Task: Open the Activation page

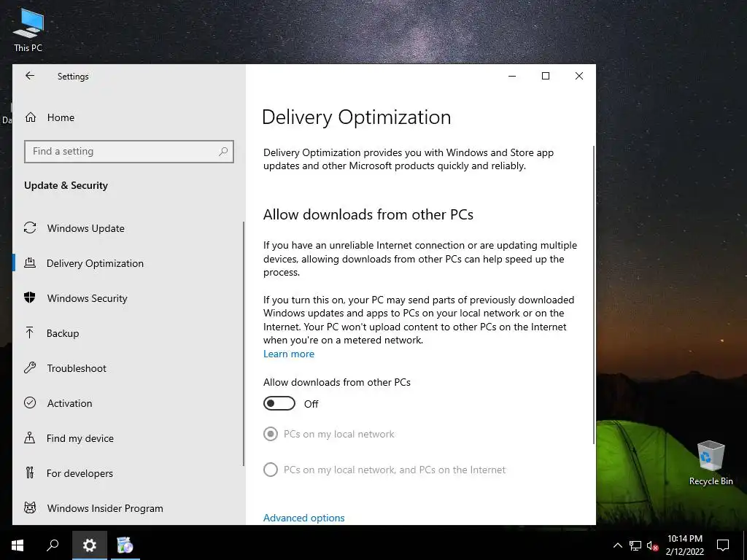Action: click(69, 403)
